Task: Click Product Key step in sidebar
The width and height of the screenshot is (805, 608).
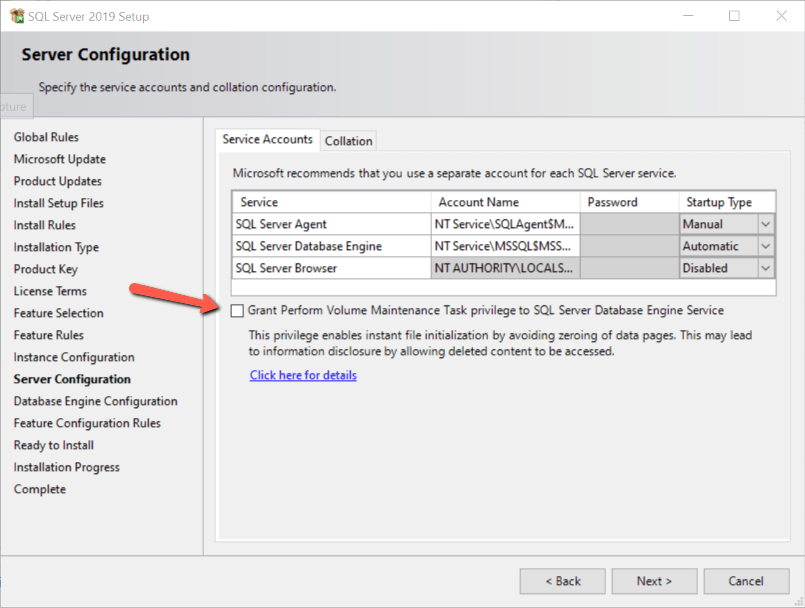Action: click(x=46, y=270)
